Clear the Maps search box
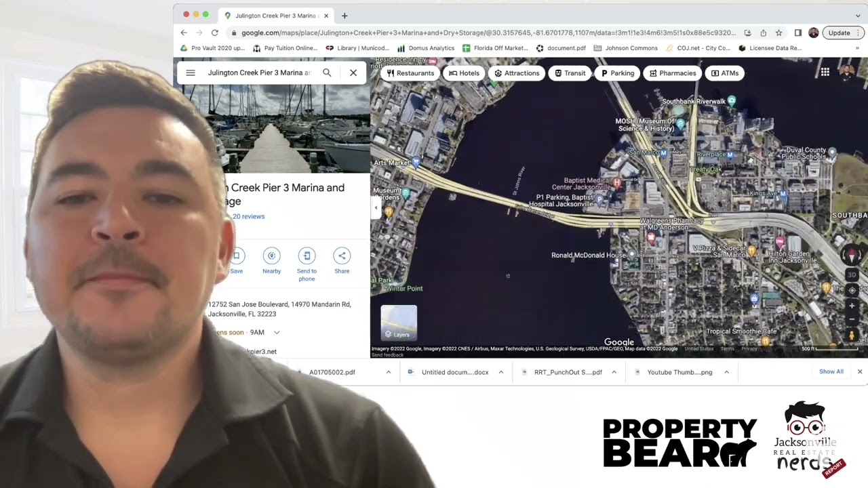 353,73
